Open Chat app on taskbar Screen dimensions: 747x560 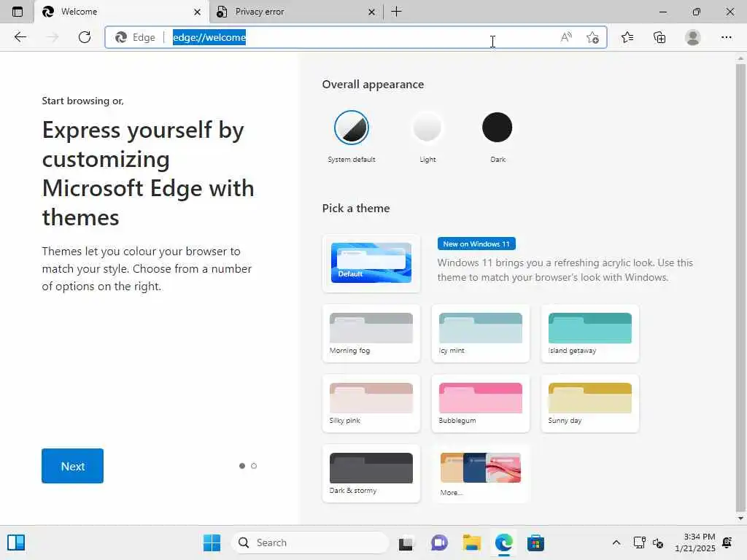(438, 542)
